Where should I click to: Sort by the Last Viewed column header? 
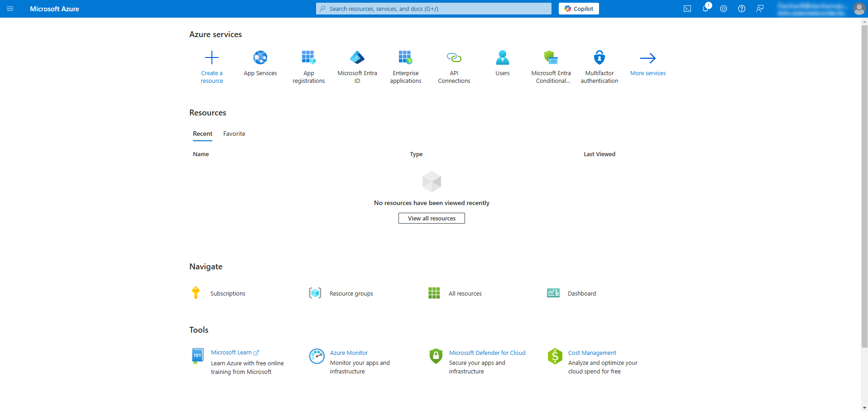click(x=599, y=154)
